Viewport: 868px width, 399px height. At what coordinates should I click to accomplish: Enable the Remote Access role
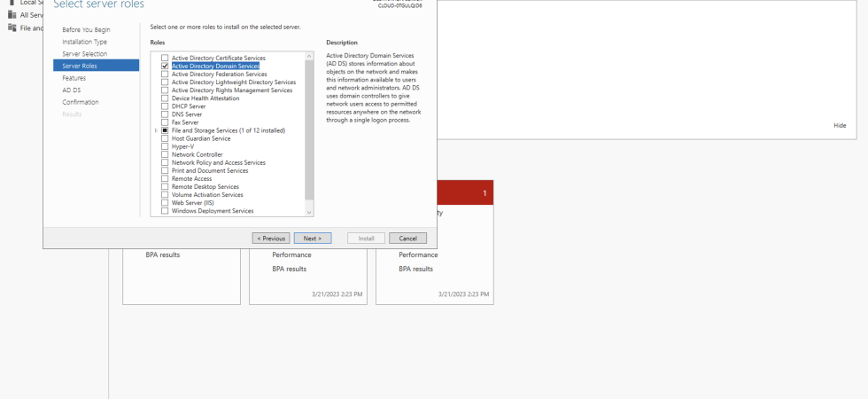165,178
